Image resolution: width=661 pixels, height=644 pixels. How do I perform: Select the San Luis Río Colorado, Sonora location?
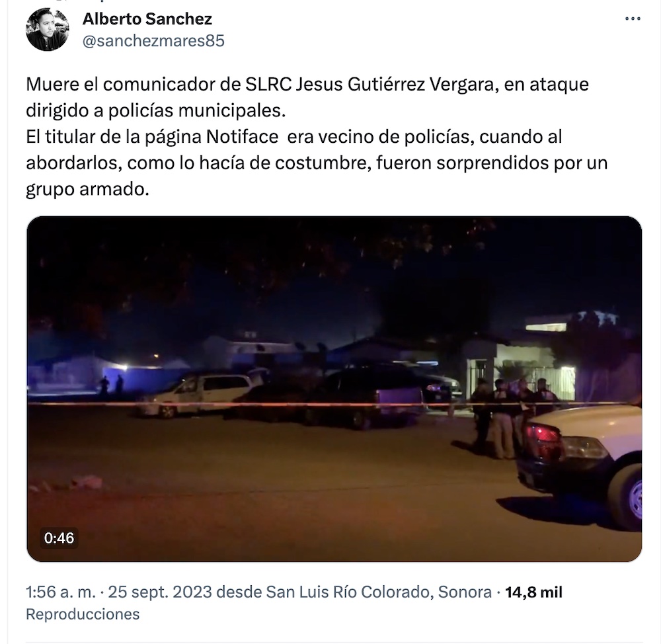point(379,592)
